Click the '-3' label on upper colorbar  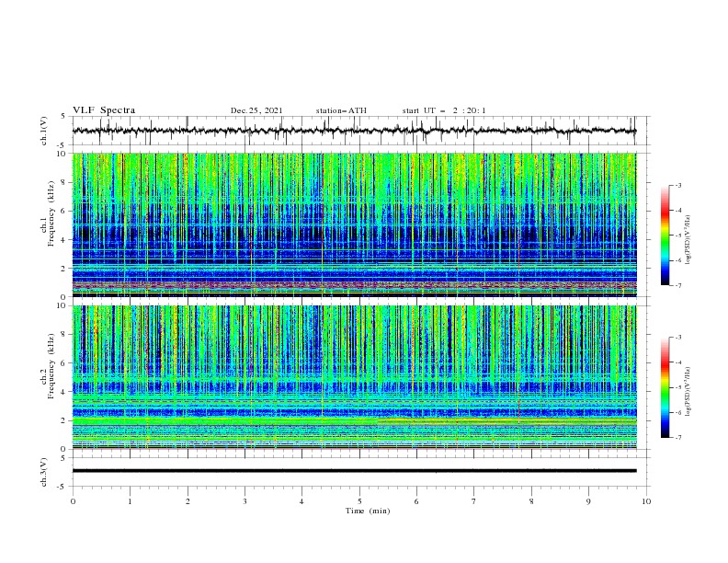click(678, 185)
